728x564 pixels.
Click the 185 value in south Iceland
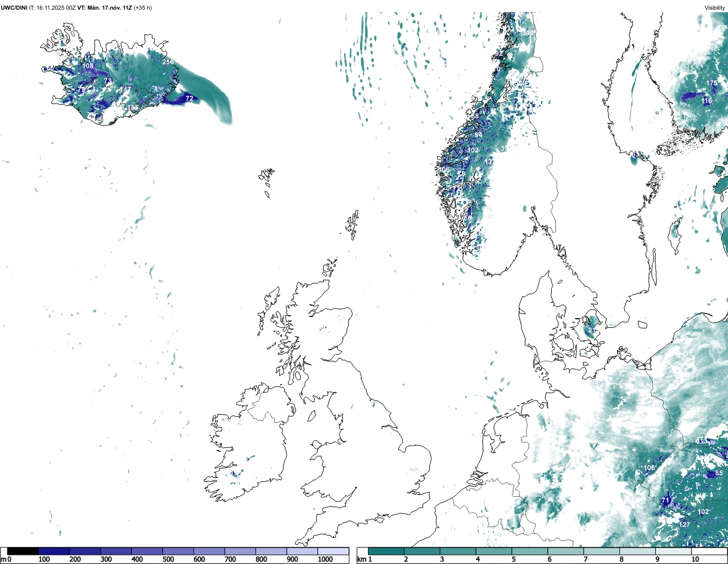pos(133,108)
